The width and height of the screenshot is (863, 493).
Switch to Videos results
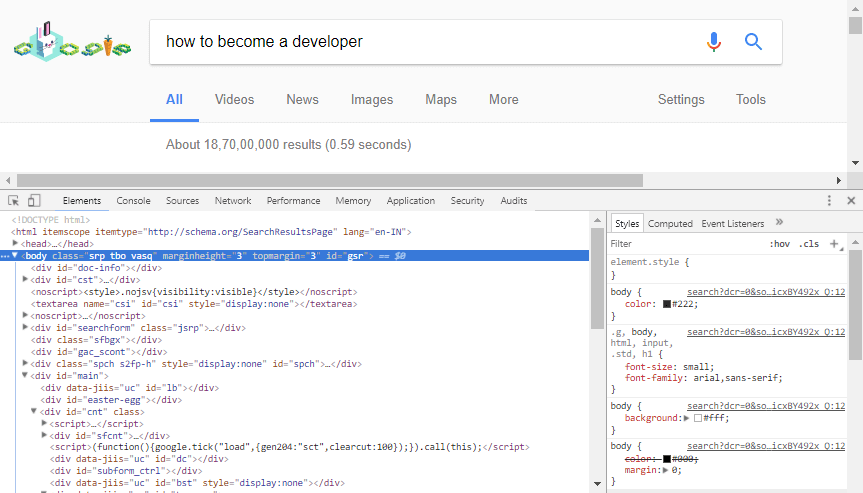(234, 100)
